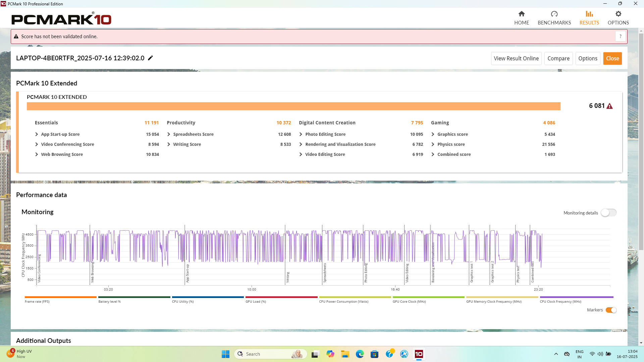Open File Explorer from the taskbar
This screenshot has height=362, width=644.
coord(345,354)
